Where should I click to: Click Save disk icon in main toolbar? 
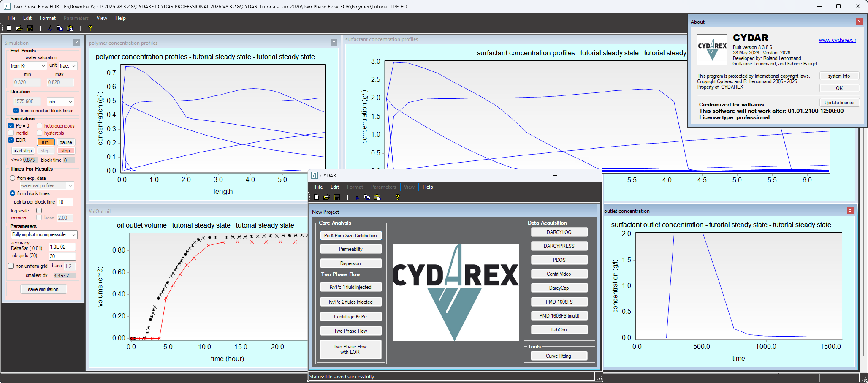click(30, 28)
